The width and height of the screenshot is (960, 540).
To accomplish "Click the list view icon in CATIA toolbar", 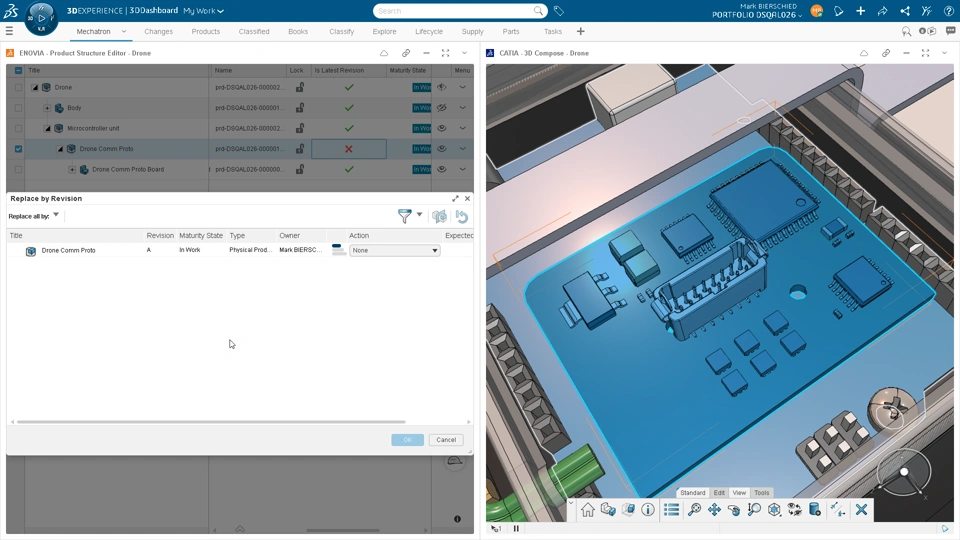I will coord(672,509).
